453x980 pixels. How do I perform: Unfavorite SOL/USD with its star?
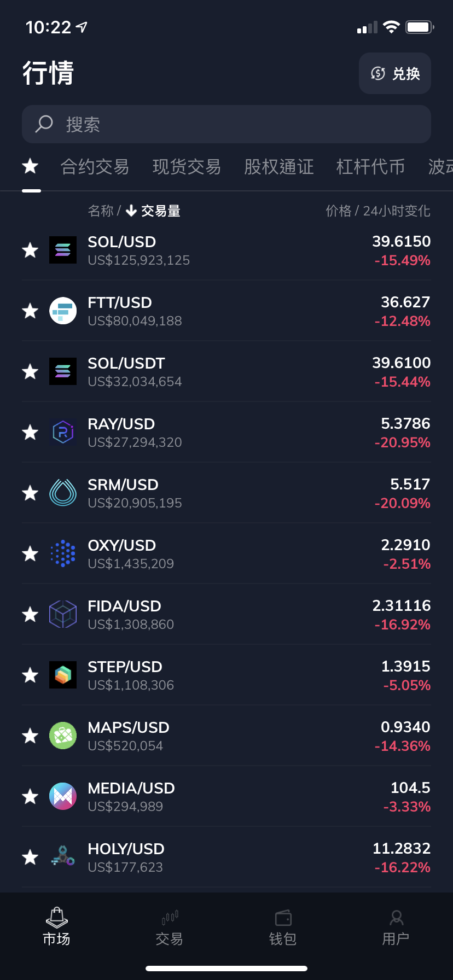point(30,250)
